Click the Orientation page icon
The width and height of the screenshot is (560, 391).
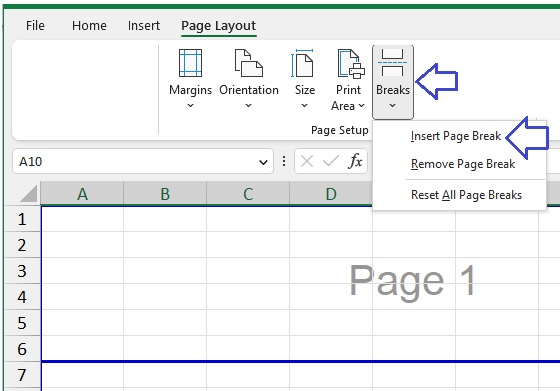(249, 63)
